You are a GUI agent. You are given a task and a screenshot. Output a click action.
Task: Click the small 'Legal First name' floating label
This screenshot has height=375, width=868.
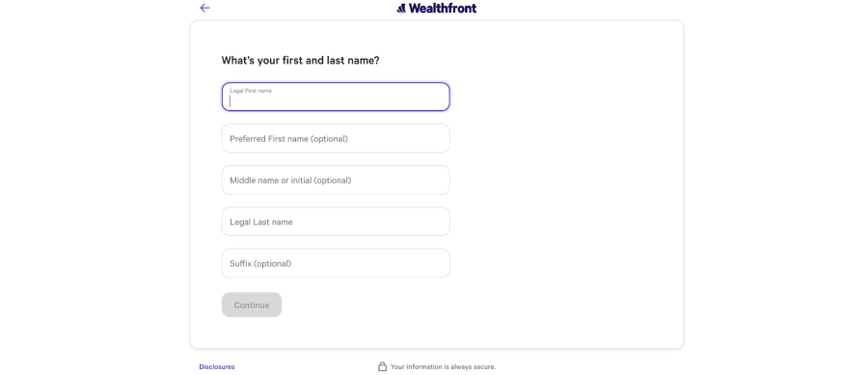(251, 91)
